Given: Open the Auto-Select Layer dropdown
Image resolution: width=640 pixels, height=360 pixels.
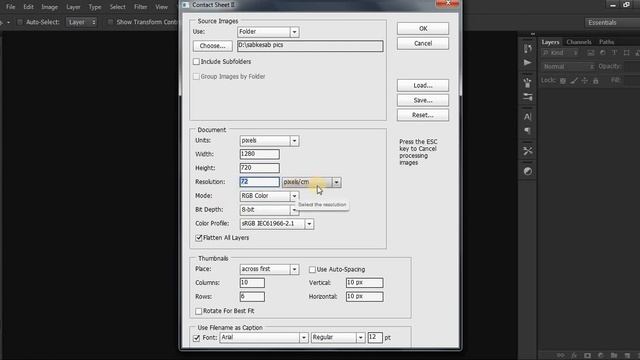Looking at the screenshot, I should (82, 22).
